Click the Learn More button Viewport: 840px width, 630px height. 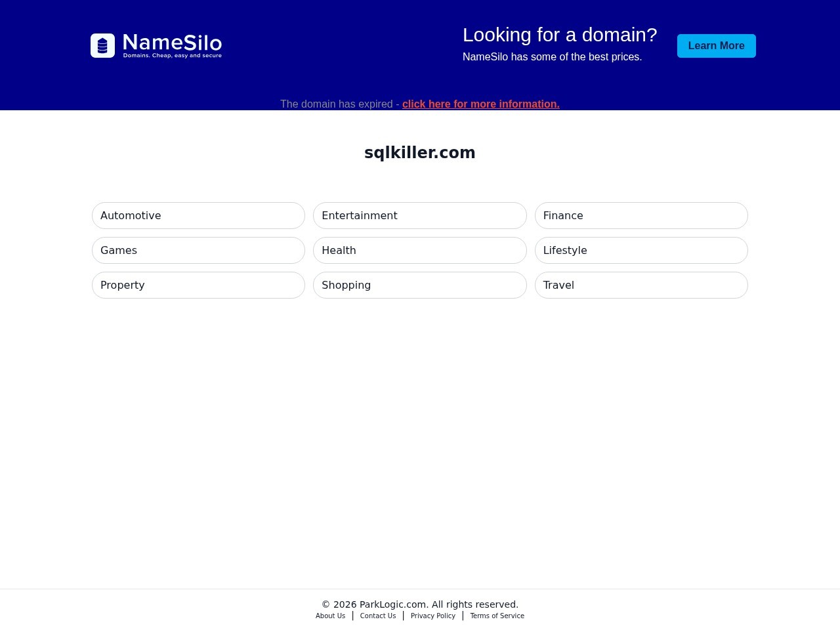(716, 45)
